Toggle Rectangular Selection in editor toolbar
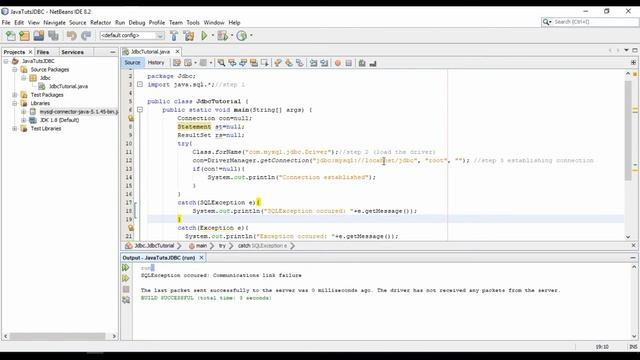The image size is (640, 360). click(265, 63)
